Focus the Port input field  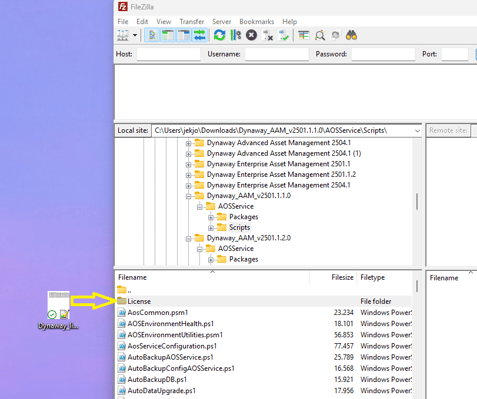[455, 54]
